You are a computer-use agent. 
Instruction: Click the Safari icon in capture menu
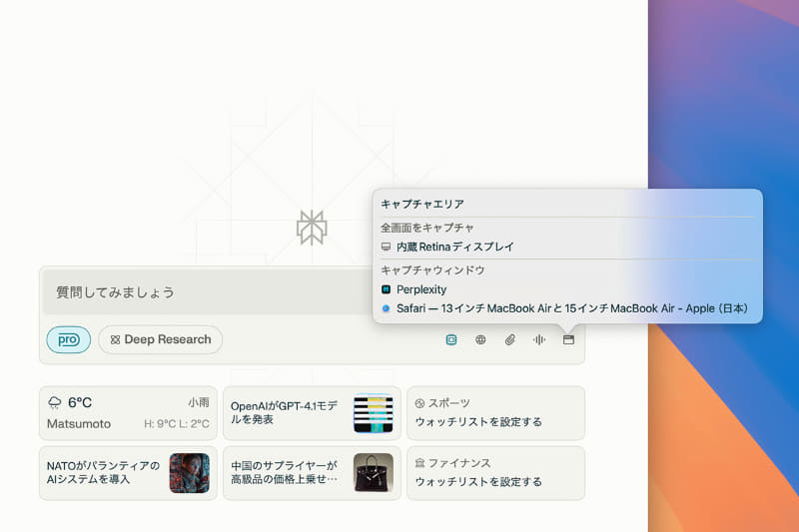click(x=386, y=308)
